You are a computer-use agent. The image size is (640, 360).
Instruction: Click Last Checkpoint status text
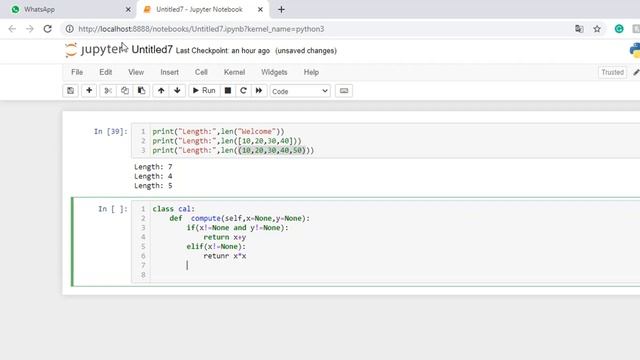[223, 51]
